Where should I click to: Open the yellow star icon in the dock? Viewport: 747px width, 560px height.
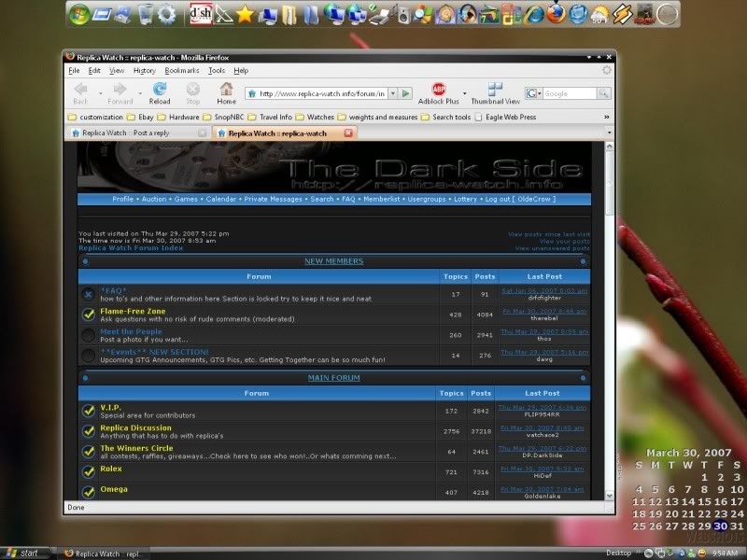[245, 14]
